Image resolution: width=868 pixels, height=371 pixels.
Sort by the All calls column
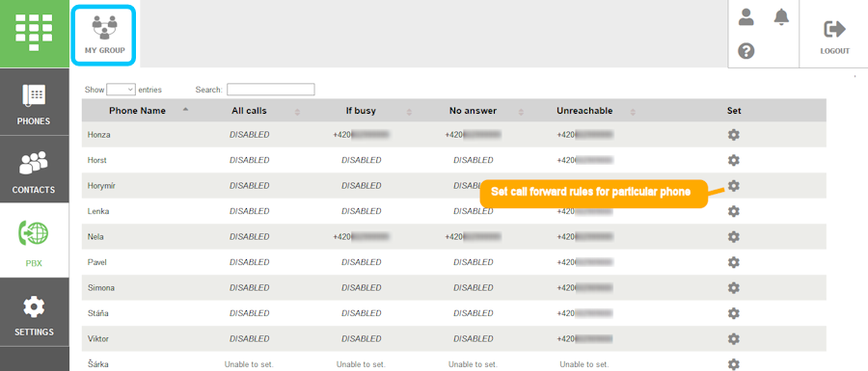tap(249, 111)
